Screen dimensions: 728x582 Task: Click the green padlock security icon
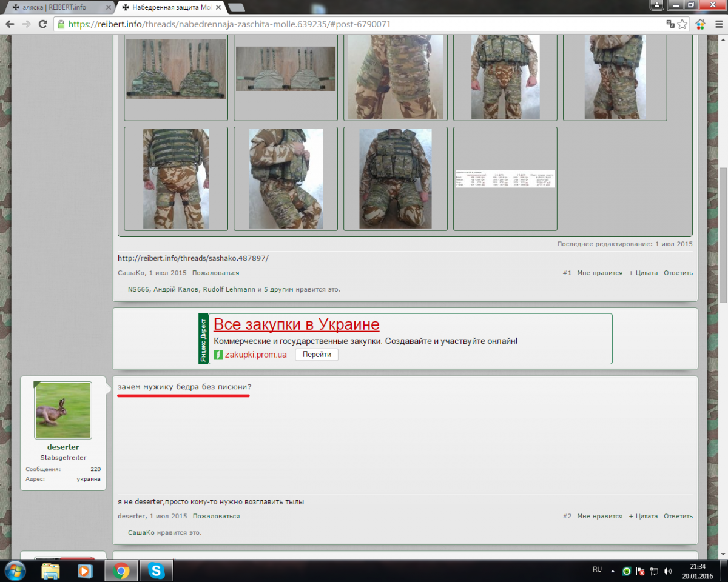[61, 24]
